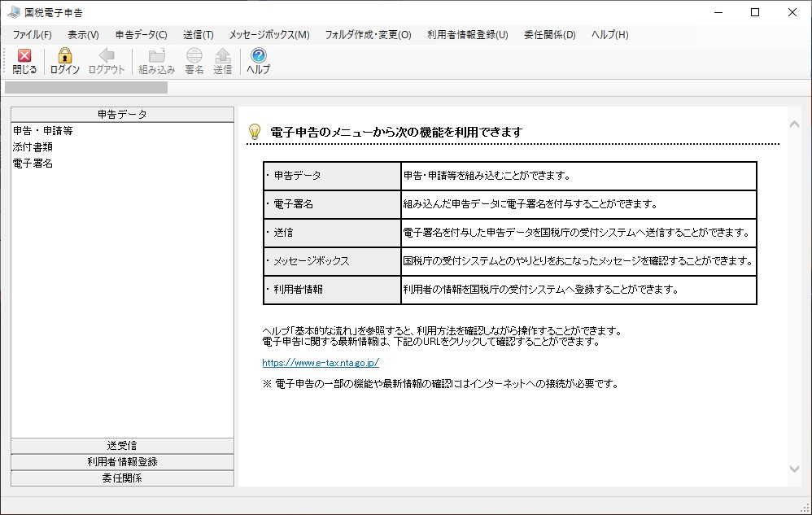This screenshot has width=812, height=515.
Task: Click the 組み込み folder icon
Action: coord(156,56)
